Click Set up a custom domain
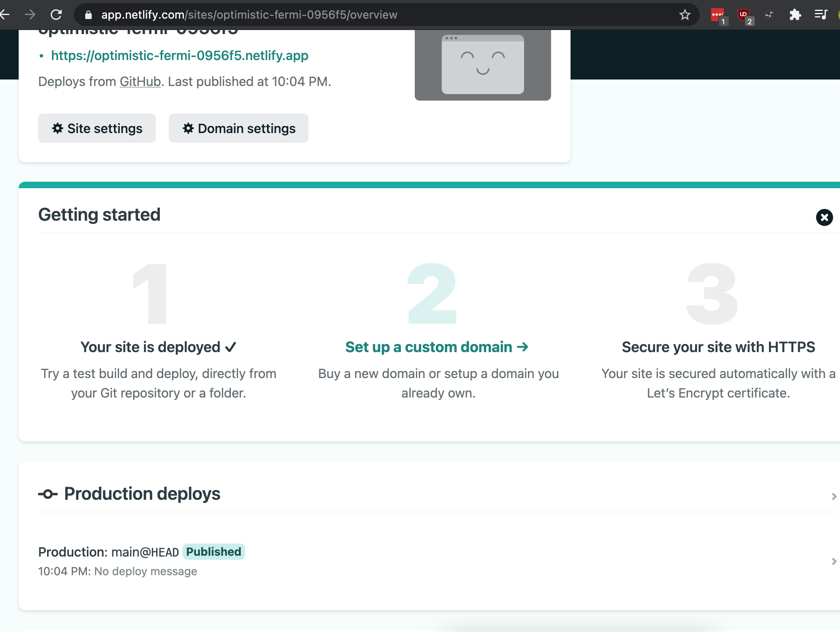Viewport: 840px width, 632px height. pos(437,347)
